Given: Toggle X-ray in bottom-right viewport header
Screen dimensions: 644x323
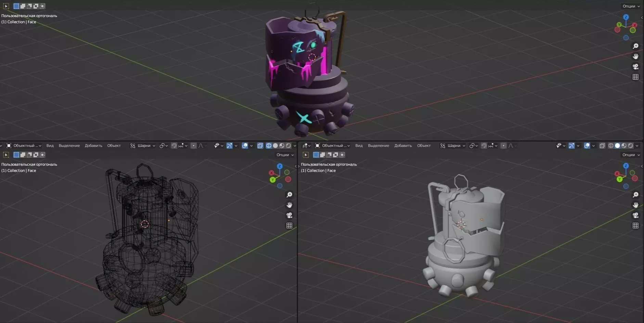Looking at the screenshot, I should pyautogui.click(x=602, y=146).
